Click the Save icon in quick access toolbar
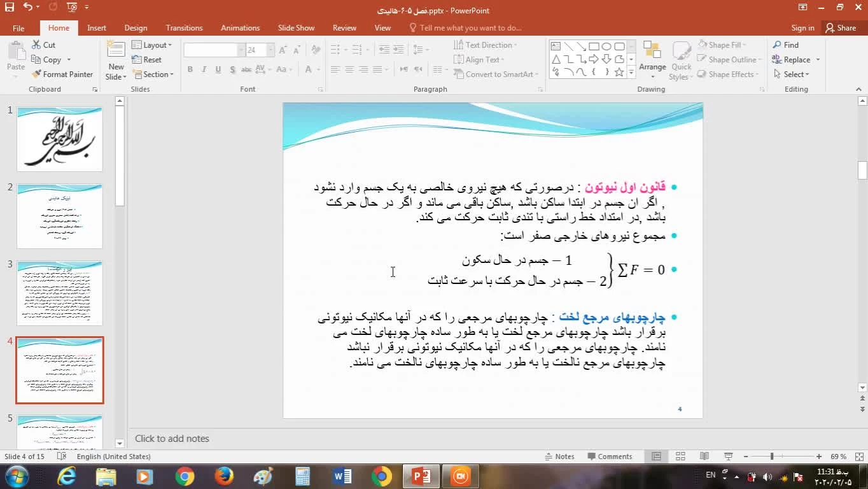The width and height of the screenshot is (868, 489). (x=9, y=7)
